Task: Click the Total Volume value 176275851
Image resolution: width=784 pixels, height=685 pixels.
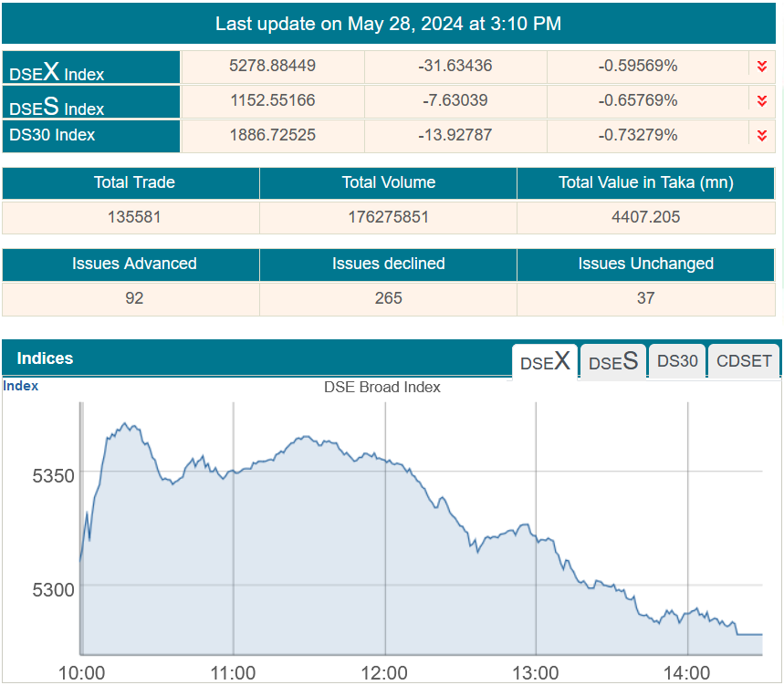Action: click(x=388, y=217)
